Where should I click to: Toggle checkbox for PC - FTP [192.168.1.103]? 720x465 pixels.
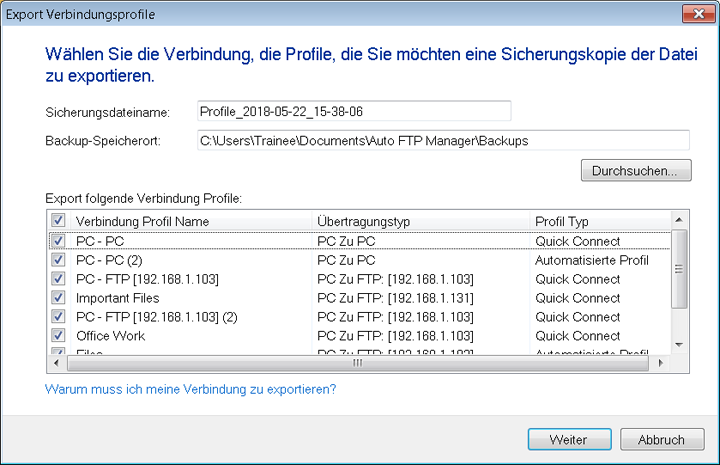(x=58, y=279)
